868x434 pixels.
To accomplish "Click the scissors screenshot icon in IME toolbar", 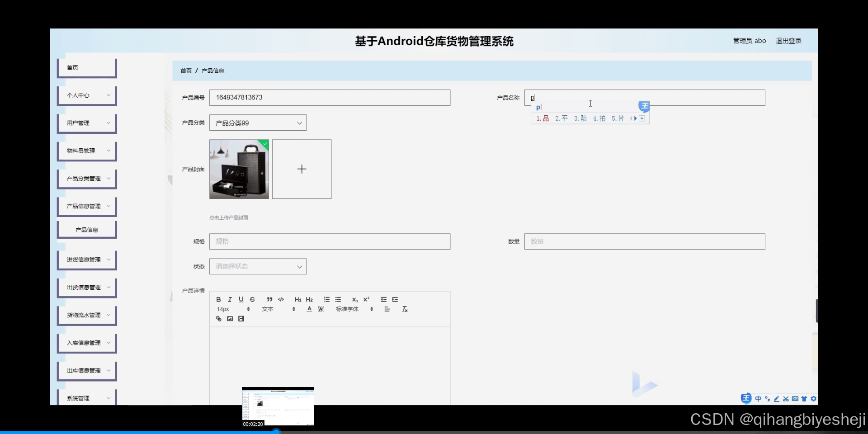I will (x=786, y=399).
